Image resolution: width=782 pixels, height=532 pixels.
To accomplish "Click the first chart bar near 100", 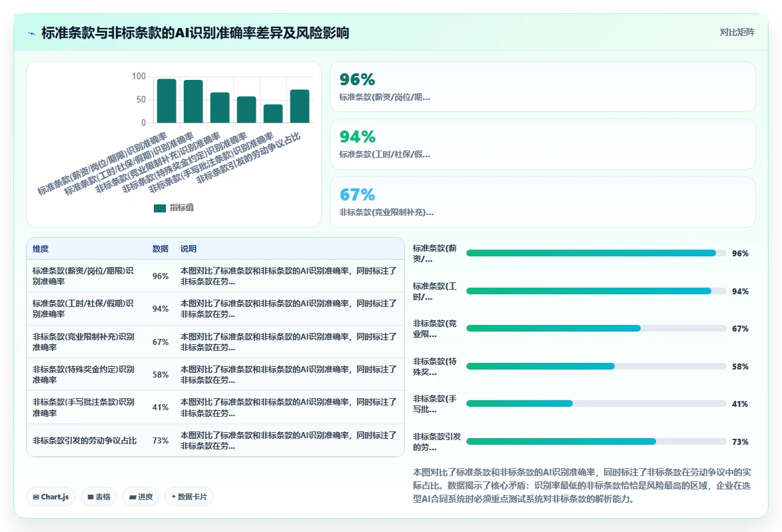I will tap(167, 101).
